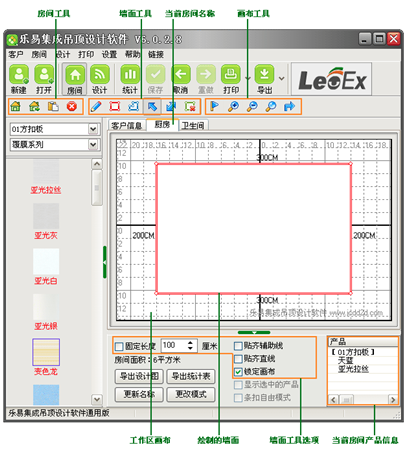The height and width of the screenshot is (450, 410).
Task: Choose the 亚光银 material swatch
Action: pyautogui.click(x=46, y=307)
